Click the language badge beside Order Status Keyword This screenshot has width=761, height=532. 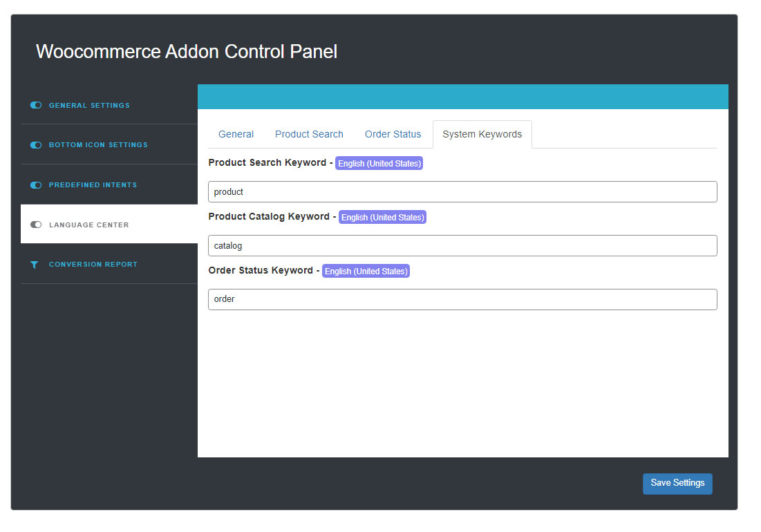pos(366,271)
